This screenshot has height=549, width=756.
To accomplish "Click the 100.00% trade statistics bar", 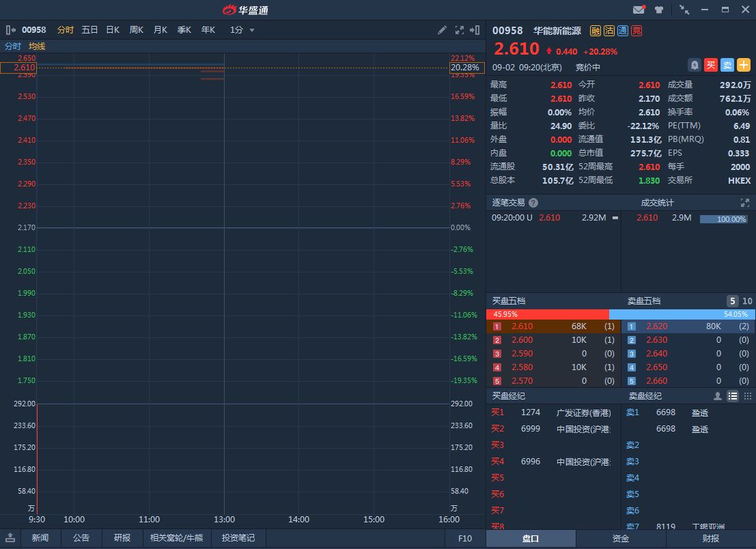I will click(x=724, y=219).
